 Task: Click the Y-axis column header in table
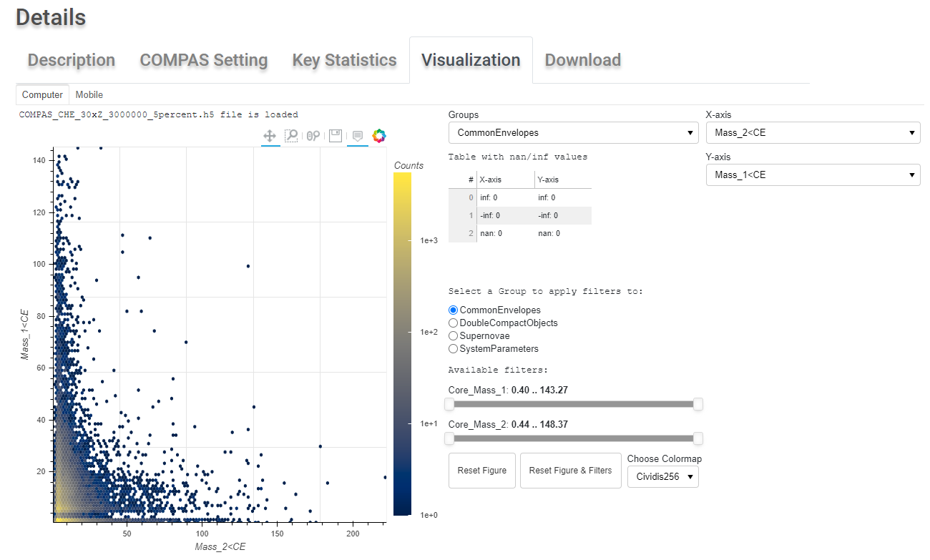click(x=562, y=180)
